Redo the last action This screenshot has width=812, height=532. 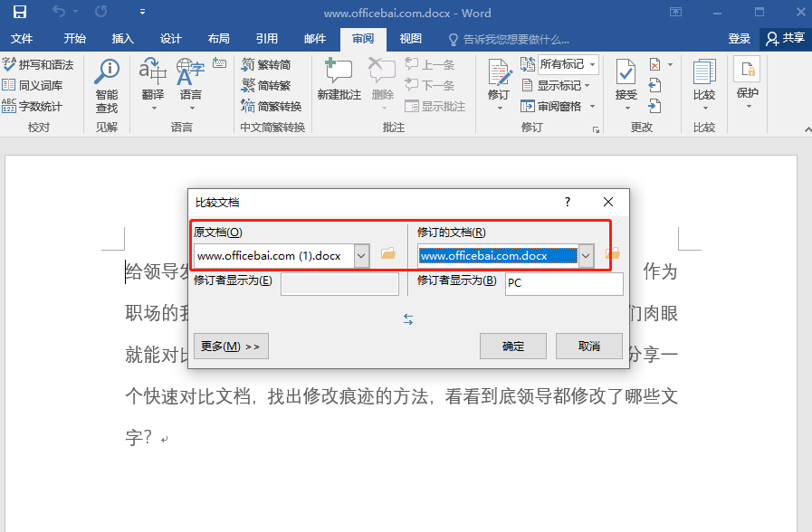point(101,12)
